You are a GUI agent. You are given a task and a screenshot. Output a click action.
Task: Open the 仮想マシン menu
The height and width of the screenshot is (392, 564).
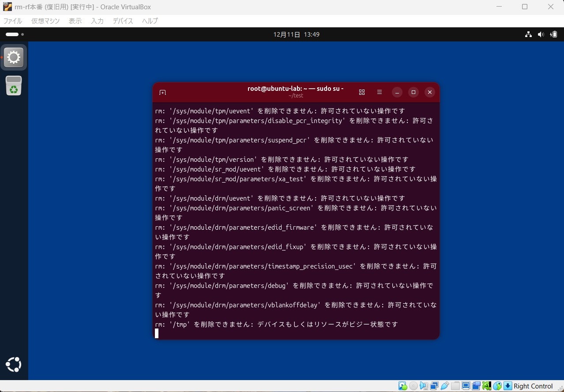tap(45, 21)
